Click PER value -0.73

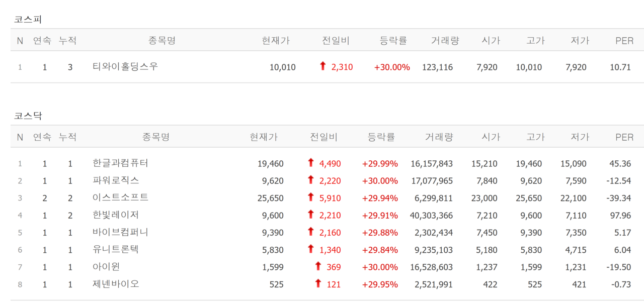pos(621,284)
